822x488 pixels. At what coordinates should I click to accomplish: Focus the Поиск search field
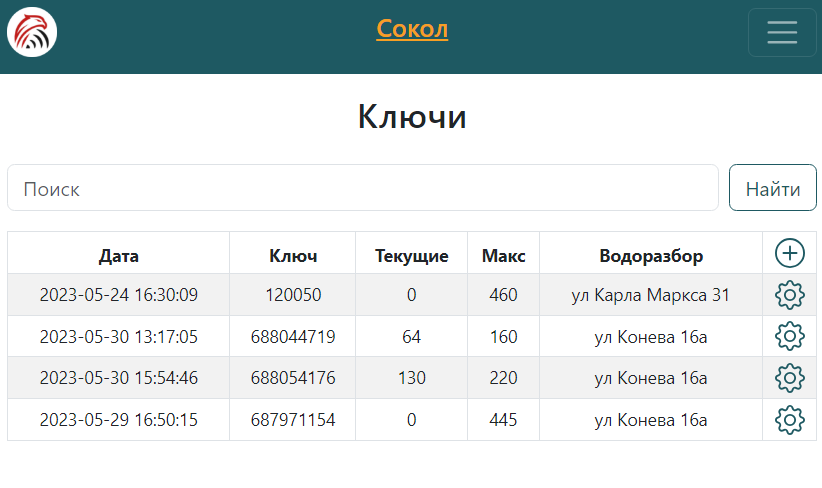click(x=363, y=188)
